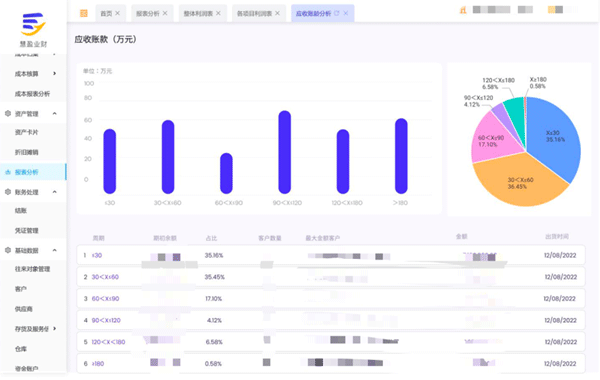Open 资产卡片 in the sidebar

tap(26, 132)
